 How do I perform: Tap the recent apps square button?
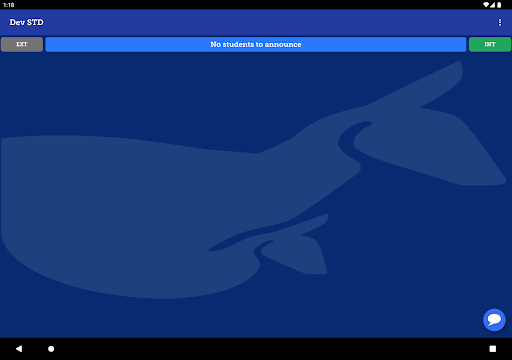[x=493, y=349]
